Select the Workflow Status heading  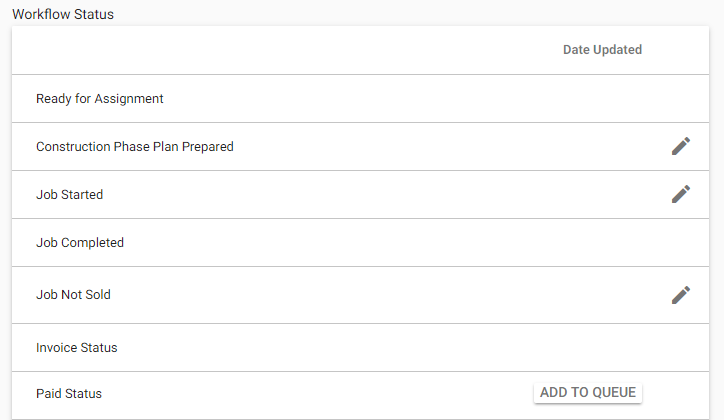[63, 14]
